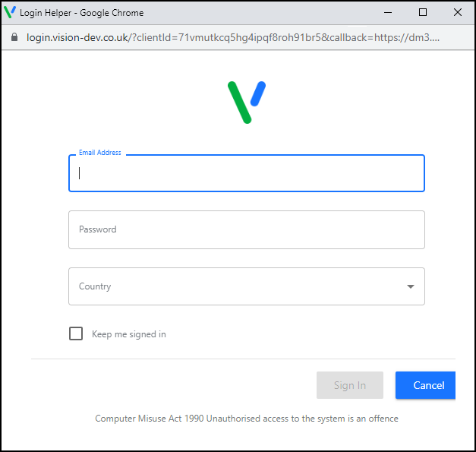The image size is (476, 452).
Task: Focus the Email Address input field
Action: (x=247, y=173)
